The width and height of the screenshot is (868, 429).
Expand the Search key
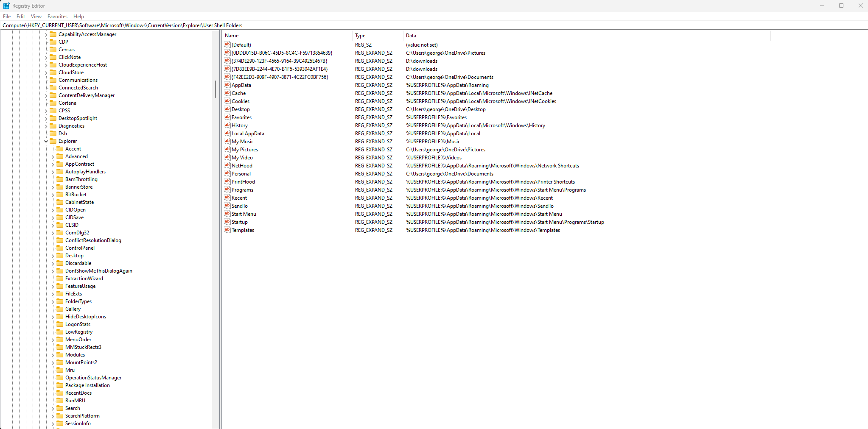(x=53, y=409)
